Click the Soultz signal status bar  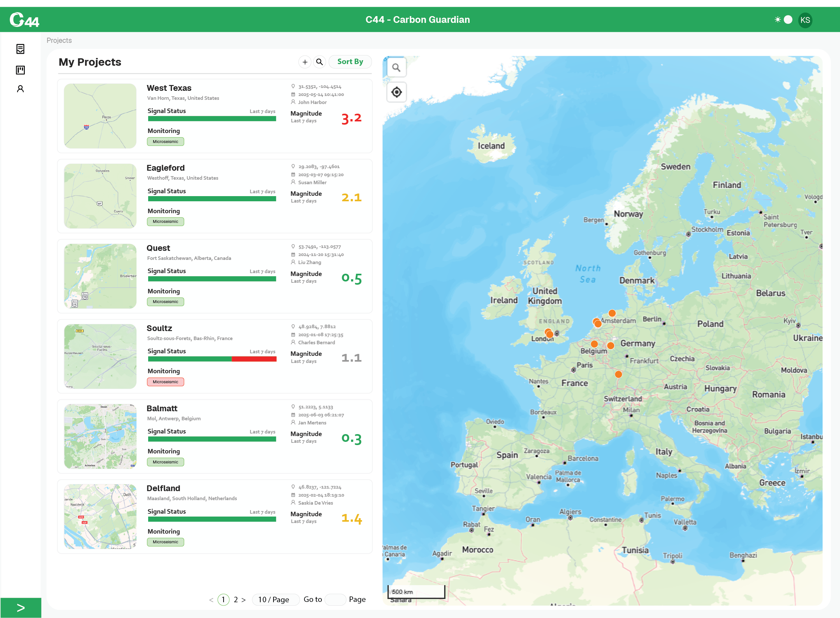point(212,359)
